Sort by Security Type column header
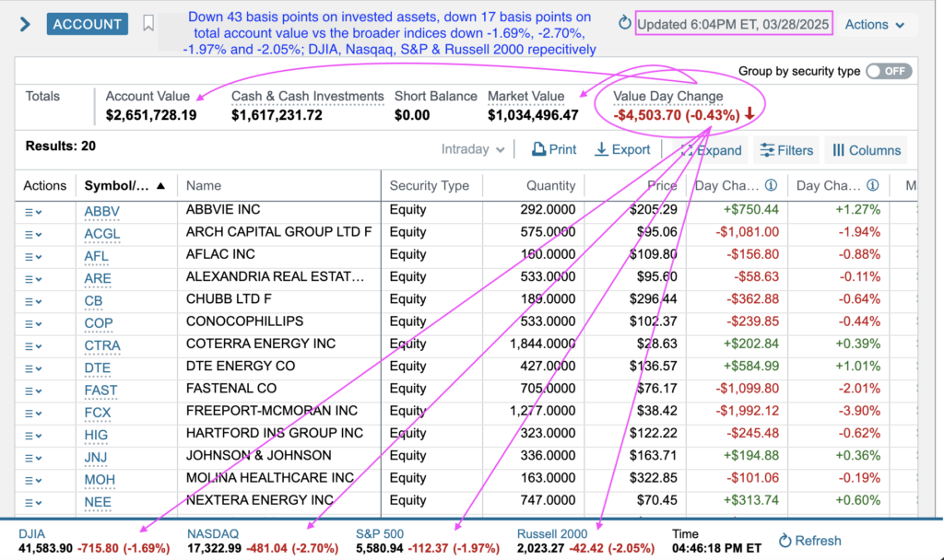 [x=430, y=186]
